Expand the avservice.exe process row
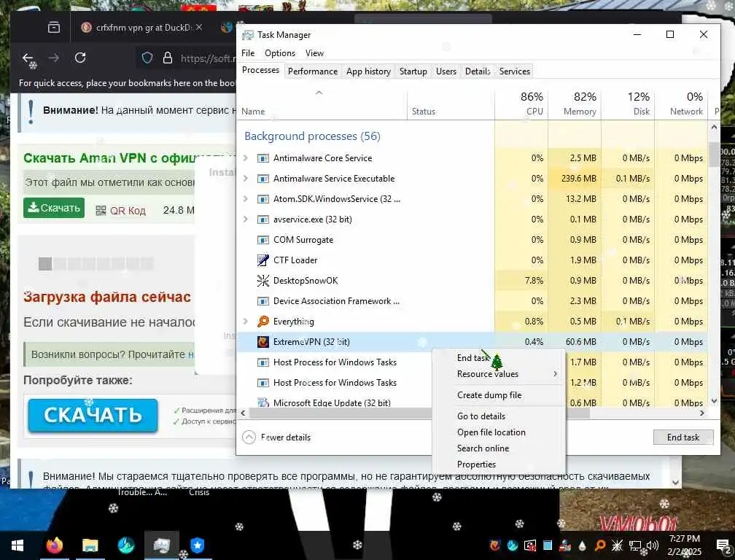 pos(245,219)
